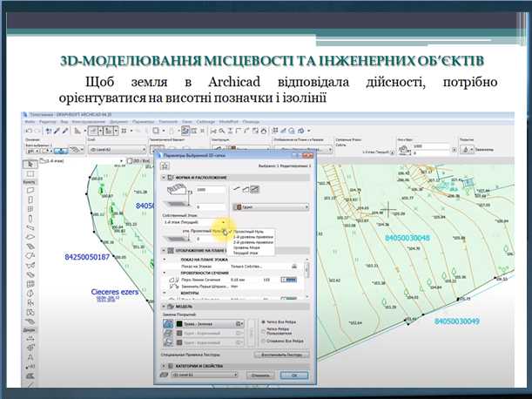Collapse the 'Модель' panel
This screenshot has height=399, width=532.
tap(164, 307)
